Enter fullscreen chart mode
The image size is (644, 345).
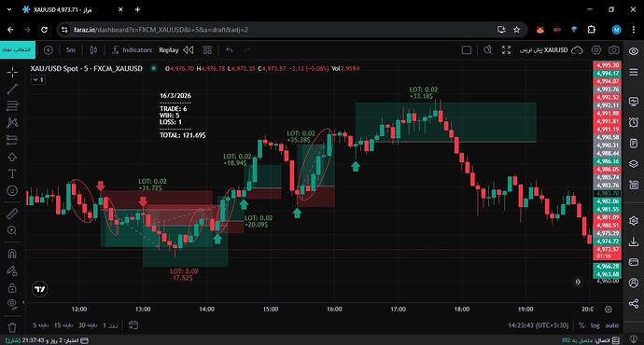507,50
